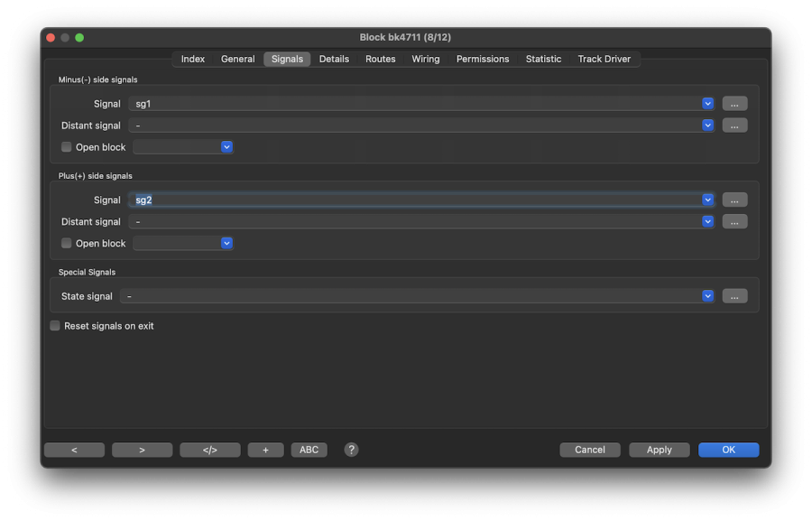
Task: Click the help question mark icon
Action: click(x=351, y=450)
